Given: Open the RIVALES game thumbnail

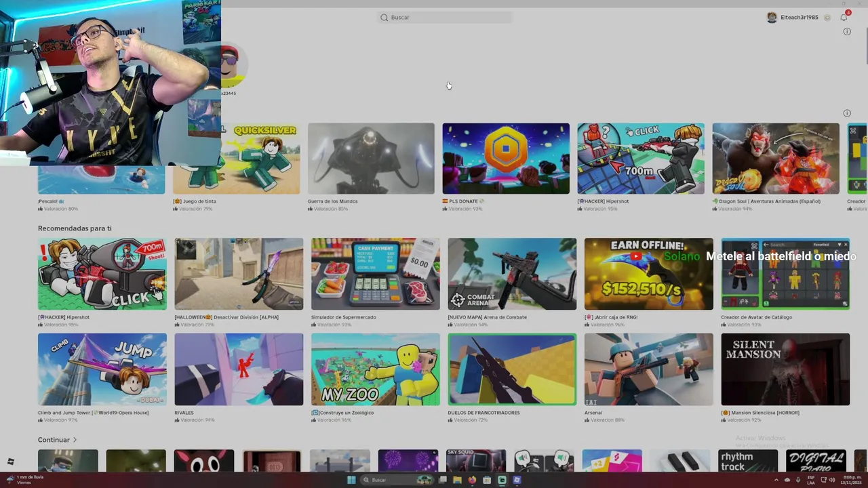Looking at the screenshot, I should 239,369.
